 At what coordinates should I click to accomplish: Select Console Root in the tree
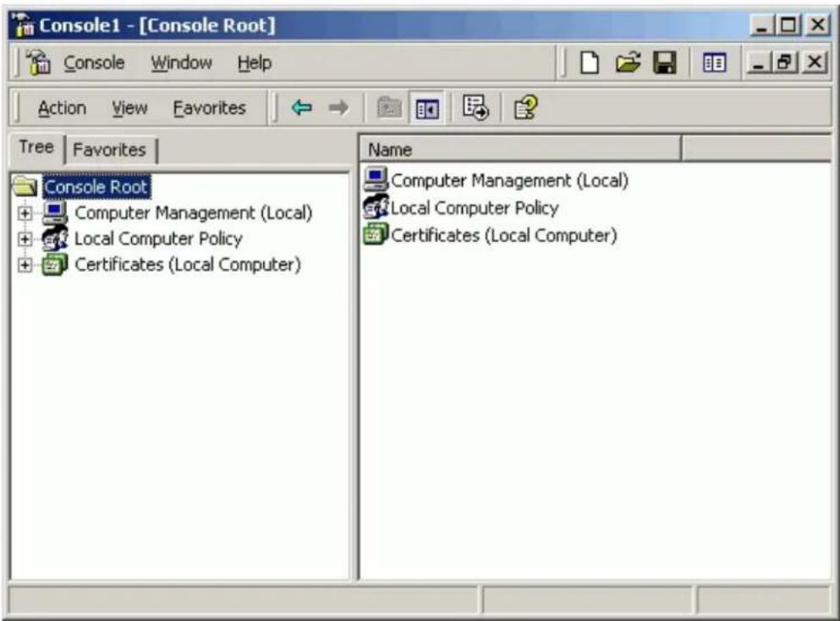coord(96,187)
